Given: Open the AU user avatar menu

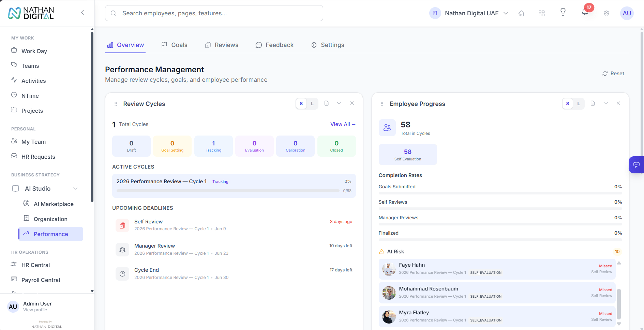Looking at the screenshot, I should [x=627, y=13].
